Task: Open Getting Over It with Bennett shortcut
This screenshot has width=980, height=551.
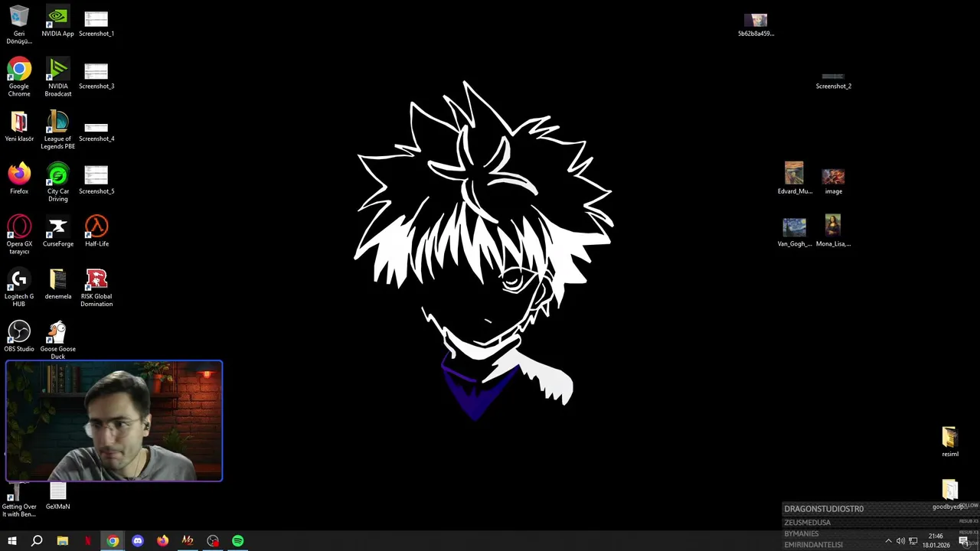Action: click(19, 500)
